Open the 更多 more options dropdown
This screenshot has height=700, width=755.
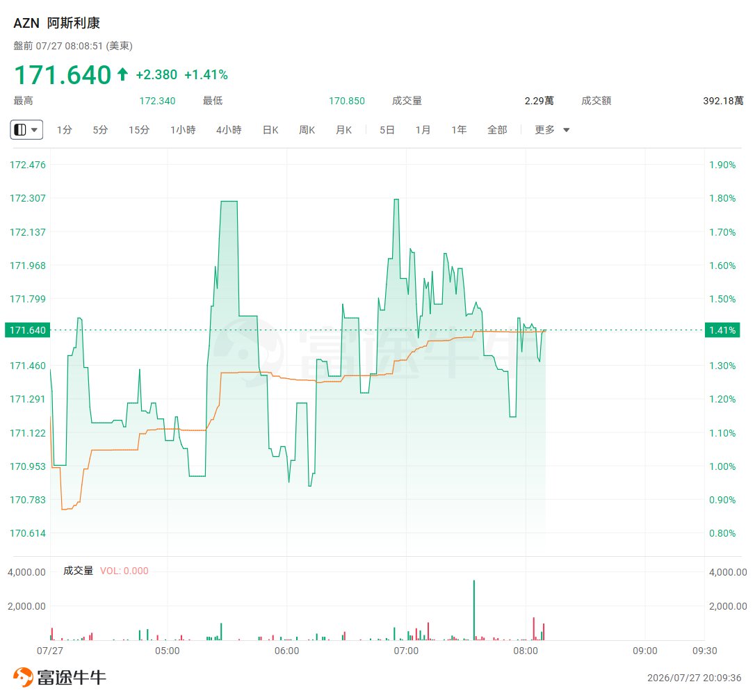(552, 130)
